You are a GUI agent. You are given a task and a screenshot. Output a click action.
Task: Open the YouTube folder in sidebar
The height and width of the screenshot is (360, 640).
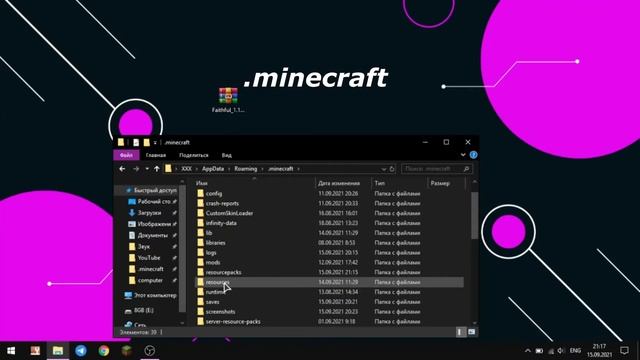point(149,258)
